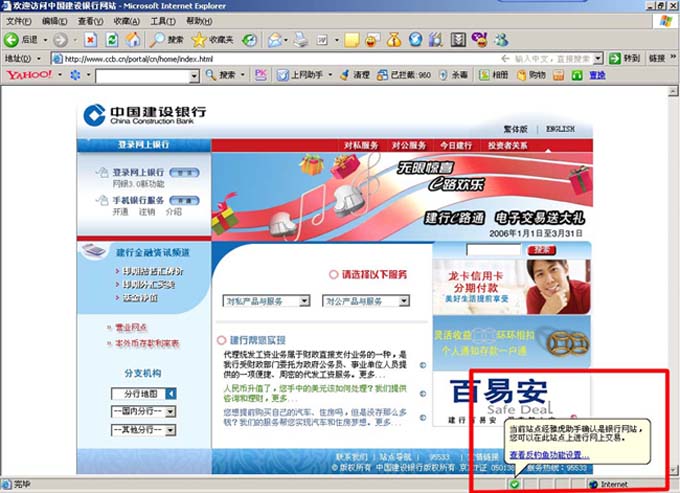
Task: Click the 本外币存款利率表 link
Action: pyautogui.click(x=147, y=343)
